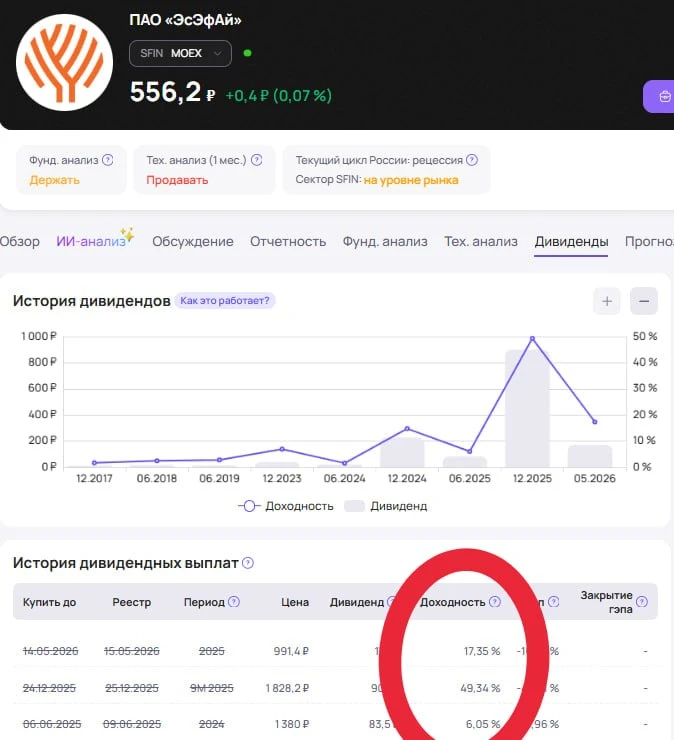Viewport: 674px width, 740px height.
Task: Toggle Дивиденд series in chart legend
Action: [386, 506]
